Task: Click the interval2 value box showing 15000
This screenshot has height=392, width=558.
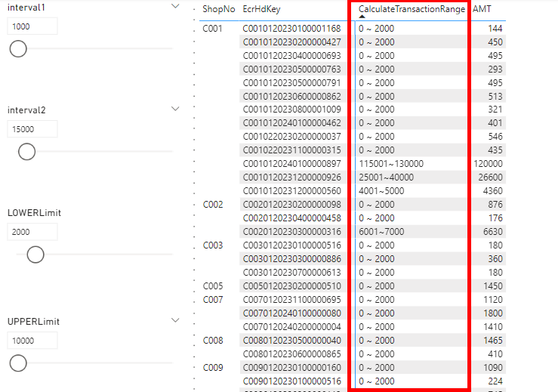Action: [32, 129]
